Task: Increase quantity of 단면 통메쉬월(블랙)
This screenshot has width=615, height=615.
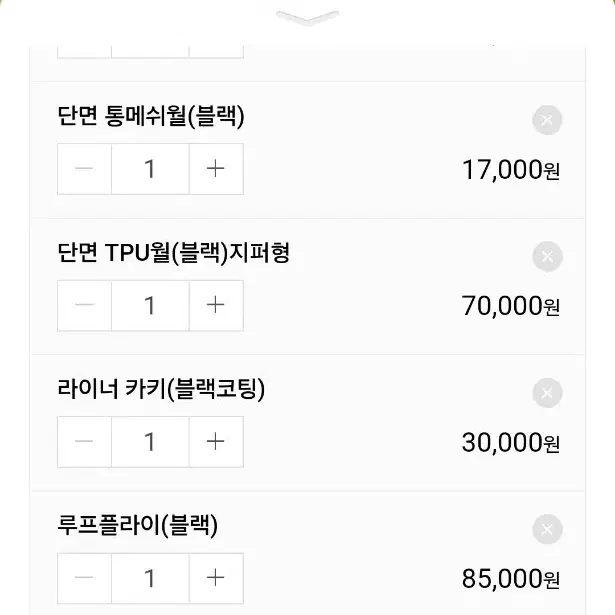Action: (x=216, y=169)
